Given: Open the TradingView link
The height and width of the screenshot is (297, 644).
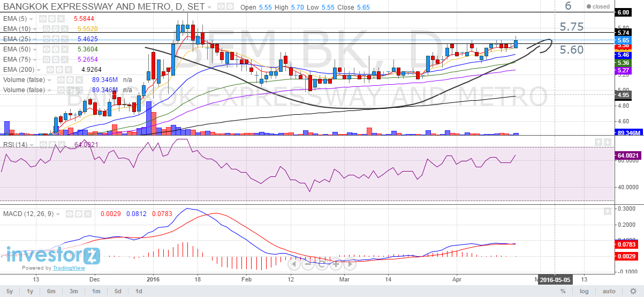Looking at the screenshot, I should pos(68,268).
